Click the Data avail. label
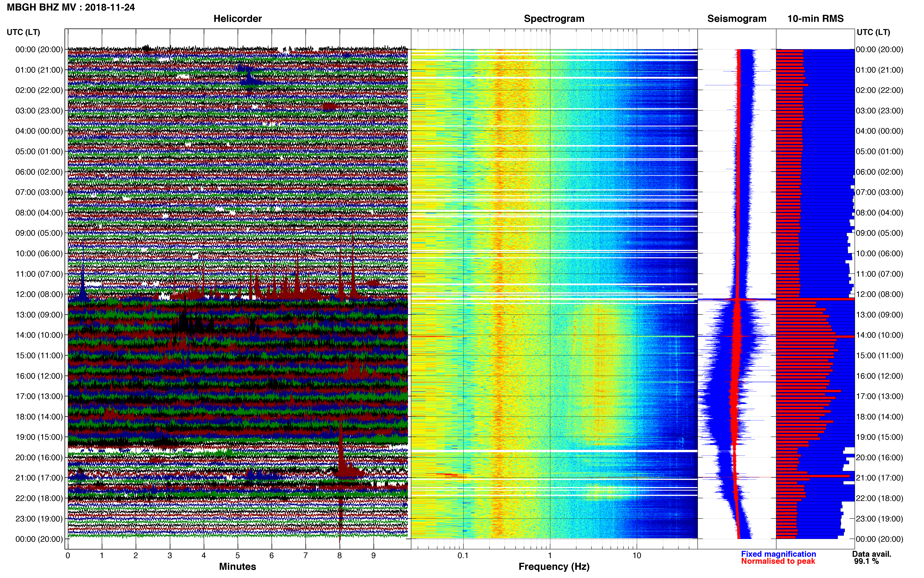The width and height of the screenshot is (924, 578). [872, 554]
